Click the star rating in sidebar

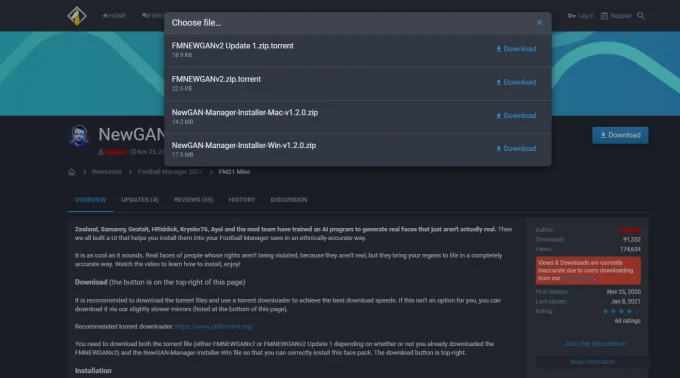pyautogui.click(x=621, y=311)
